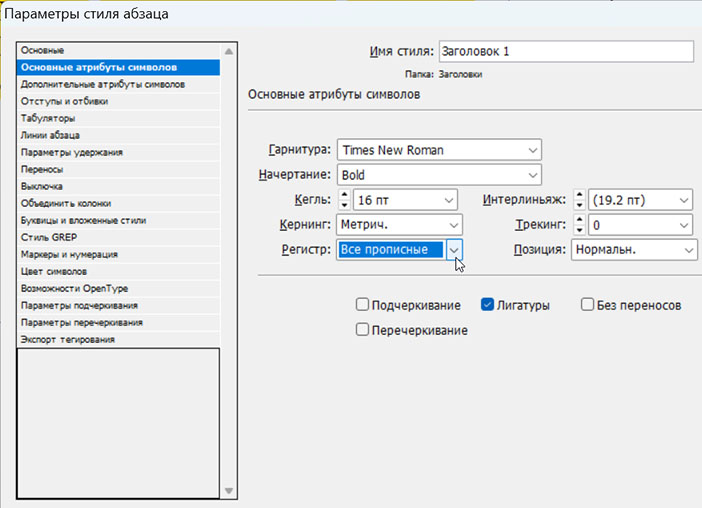Screen dimensions: 702x508
Task: Uncheck the Лигатуры checkbox
Action: click(489, 305)
